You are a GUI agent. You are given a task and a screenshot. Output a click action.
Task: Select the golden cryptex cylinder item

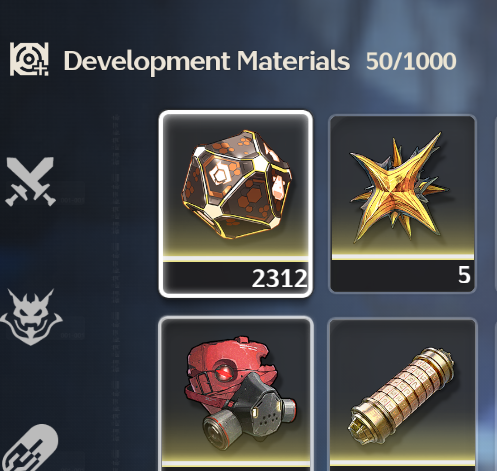402,395
